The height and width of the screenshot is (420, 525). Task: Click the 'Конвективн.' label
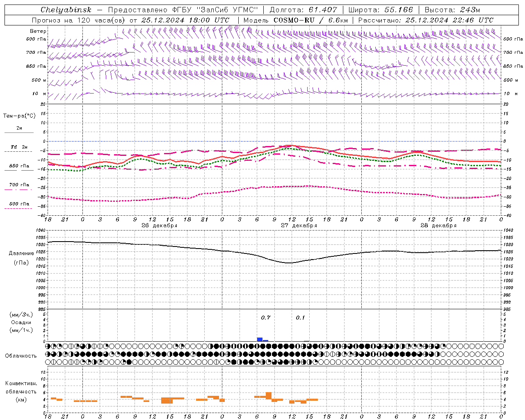pyautogui.click(x=21, y=383)
